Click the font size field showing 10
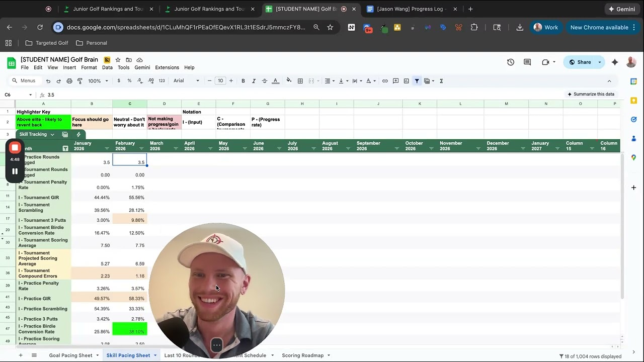The width and height of the screenshot is (644, 362). (x=220, y=81)
